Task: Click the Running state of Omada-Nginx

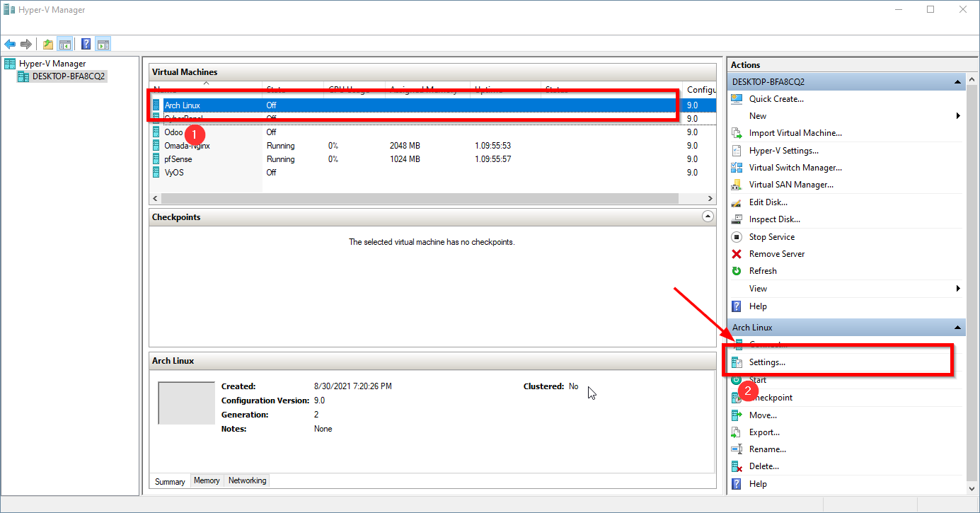Action: pos(280,146)
